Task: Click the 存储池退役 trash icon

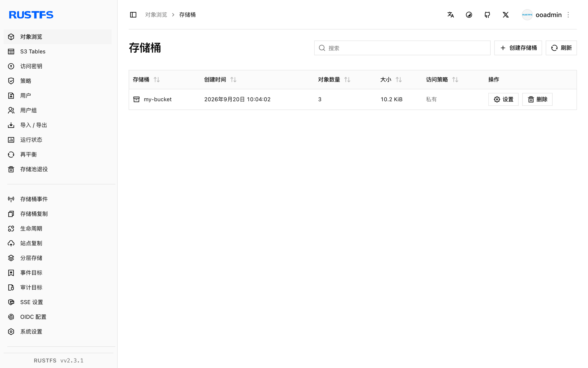Action: coord(11,169)
